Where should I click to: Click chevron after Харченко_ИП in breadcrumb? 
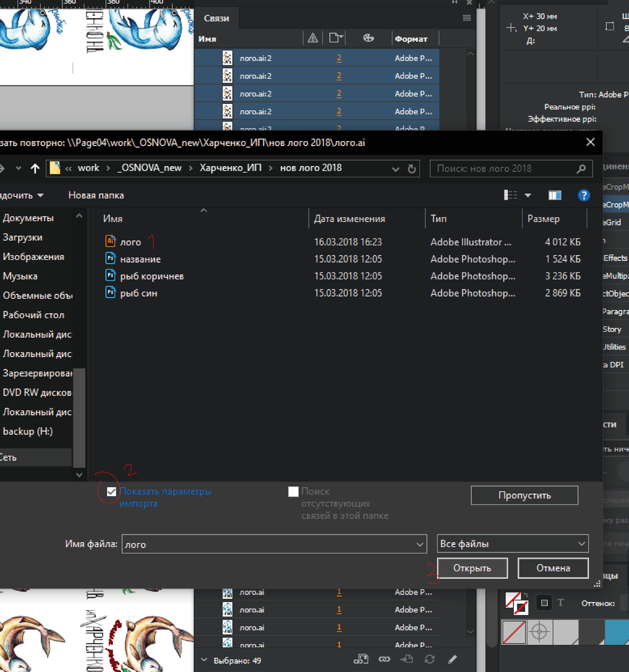click(271, 168)
